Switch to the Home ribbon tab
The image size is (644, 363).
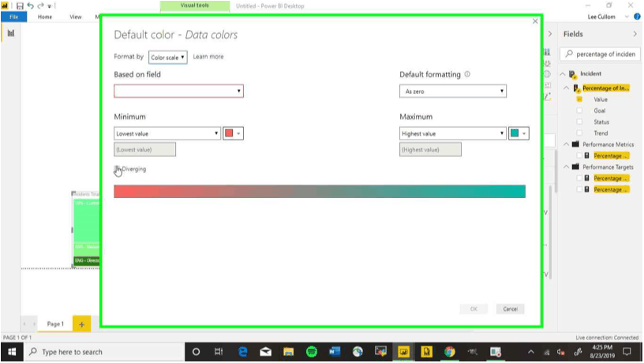tap(45, 17)
